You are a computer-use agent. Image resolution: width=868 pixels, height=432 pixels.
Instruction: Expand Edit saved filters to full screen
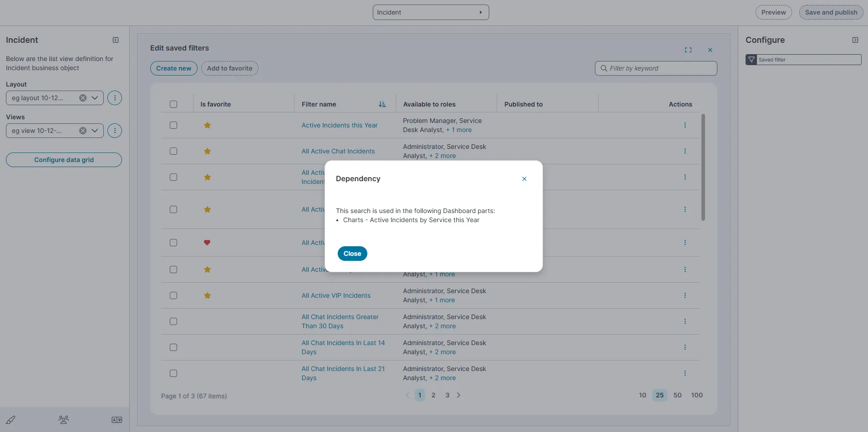[x=688, y=50]
